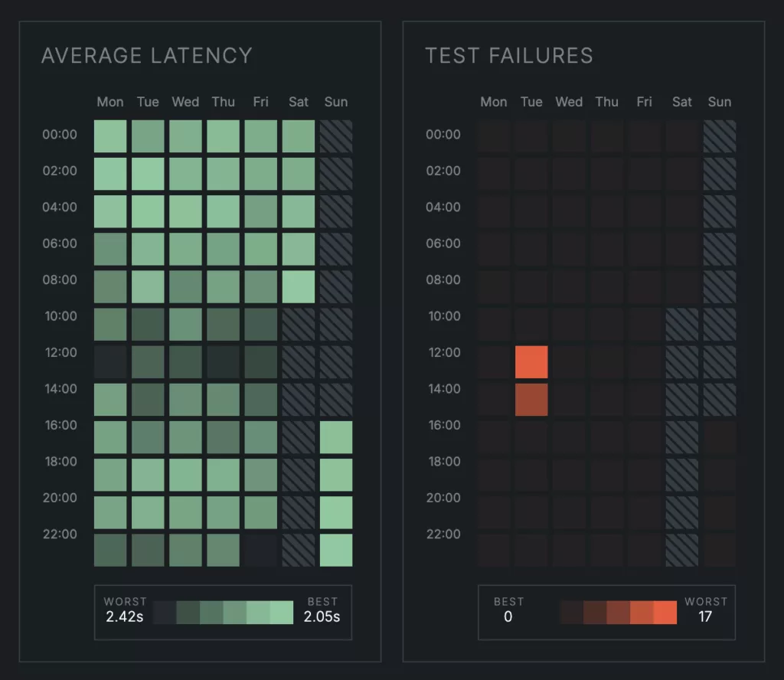The image size is (784, 680).
Task: Click the Monday 12:00 average latency cell
Action: [110, 361]
